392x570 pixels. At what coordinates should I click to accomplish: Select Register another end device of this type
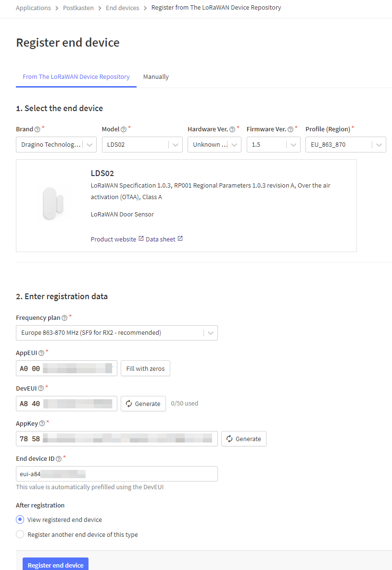20,534
